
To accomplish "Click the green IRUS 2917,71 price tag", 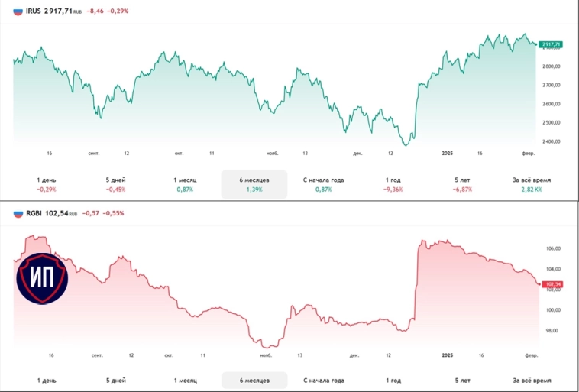I will click(550, 44).
